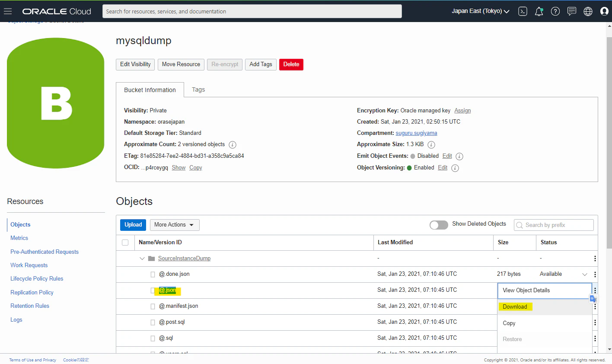The width and height of the screenshot is (612, 364).
Task: Focus the top resource search field
Action: tap(252, 11)
